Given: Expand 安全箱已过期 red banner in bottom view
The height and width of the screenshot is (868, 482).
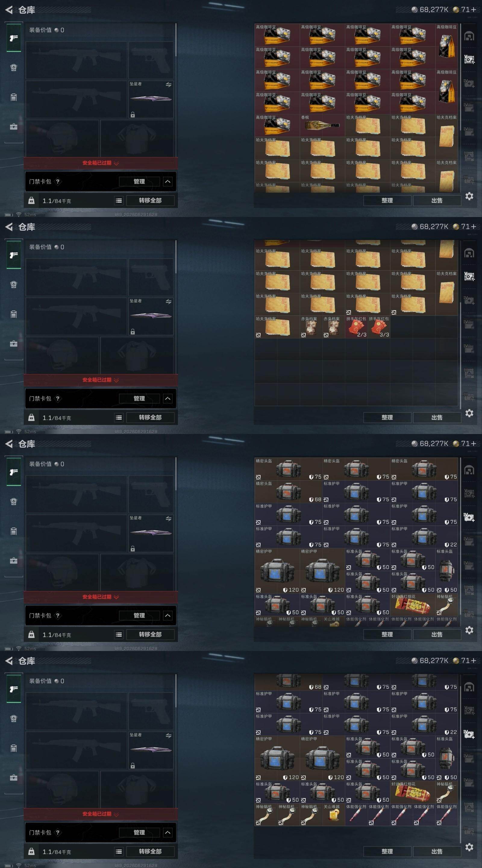Looking at the screenshot, I should coord(101,814).
